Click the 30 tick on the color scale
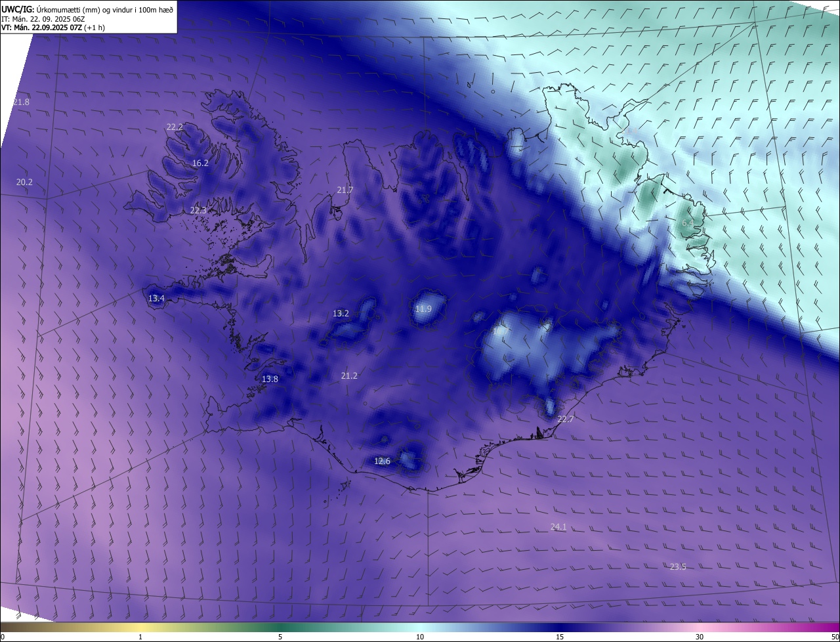 tap(700, 637)
